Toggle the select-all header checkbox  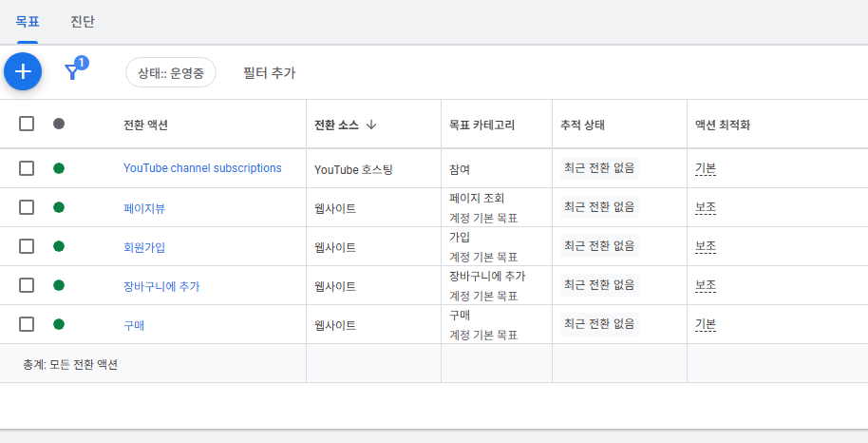(27, 124)
